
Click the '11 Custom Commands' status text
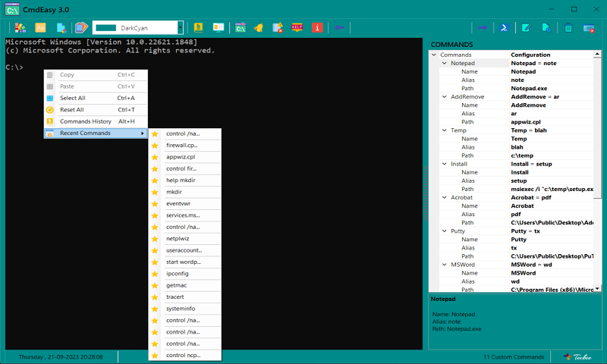(514, 356)
